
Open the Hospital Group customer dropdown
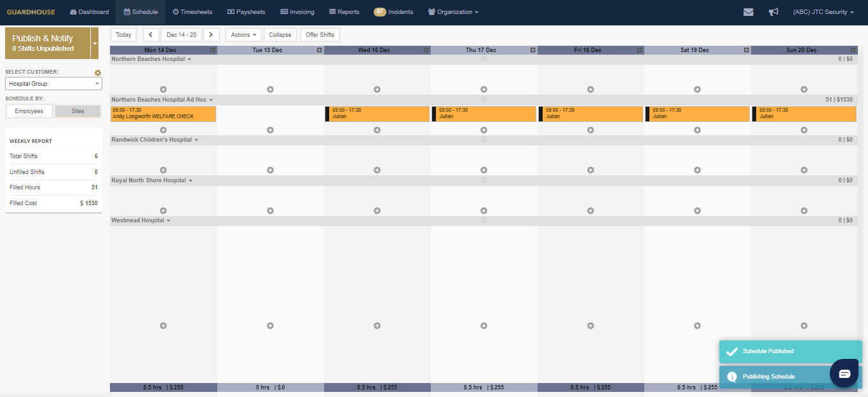point(53,83)
